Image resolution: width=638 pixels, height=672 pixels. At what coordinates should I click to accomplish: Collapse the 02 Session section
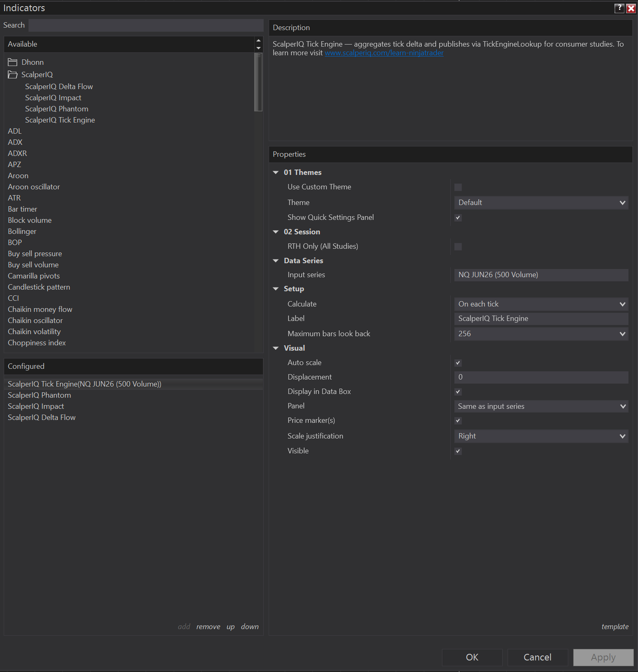point(276,232)
